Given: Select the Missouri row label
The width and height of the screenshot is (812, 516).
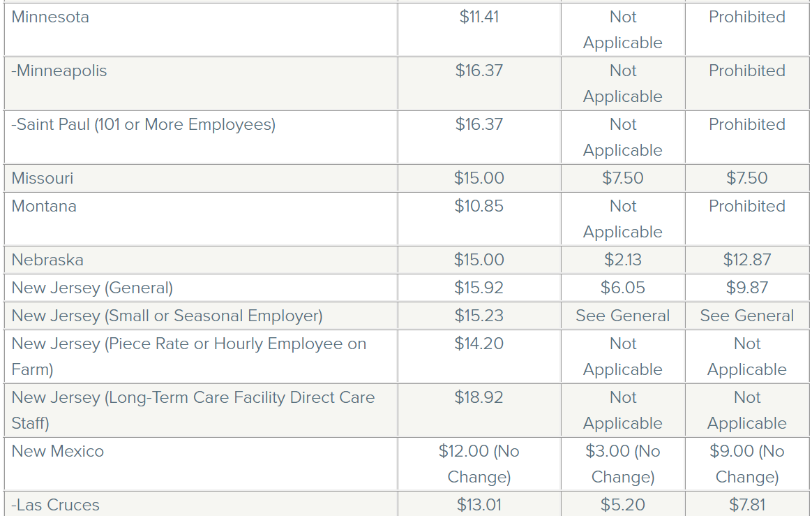Looking at the screenshot, I should tap(43, 179).
